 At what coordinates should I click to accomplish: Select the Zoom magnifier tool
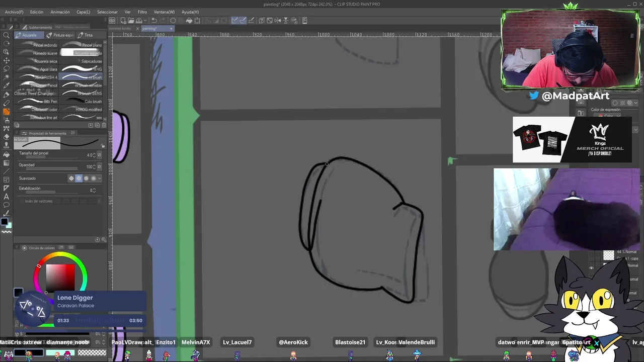6,35
